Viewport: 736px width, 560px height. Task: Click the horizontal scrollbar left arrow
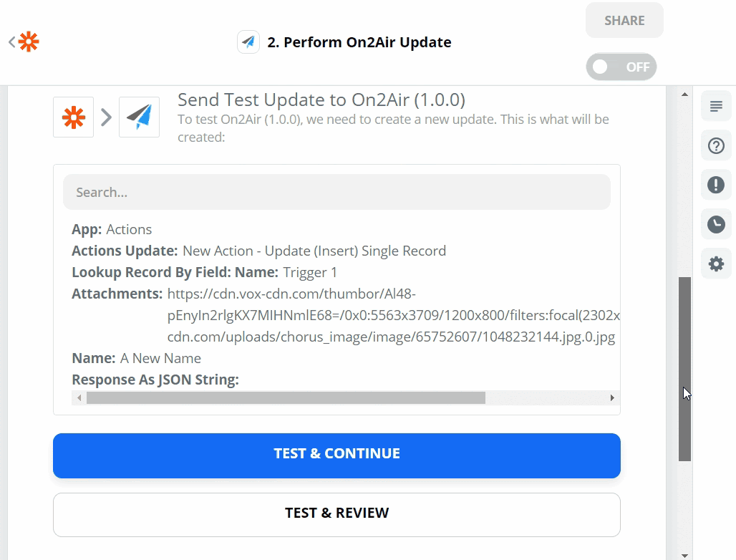(x=79, y=397)
